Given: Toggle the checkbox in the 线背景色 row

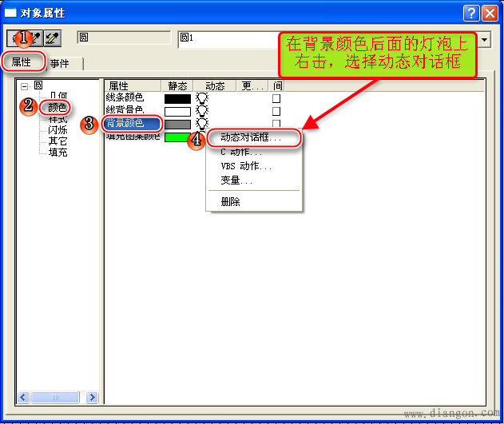Looking at the screenshot, I should [x=276, y=111].
